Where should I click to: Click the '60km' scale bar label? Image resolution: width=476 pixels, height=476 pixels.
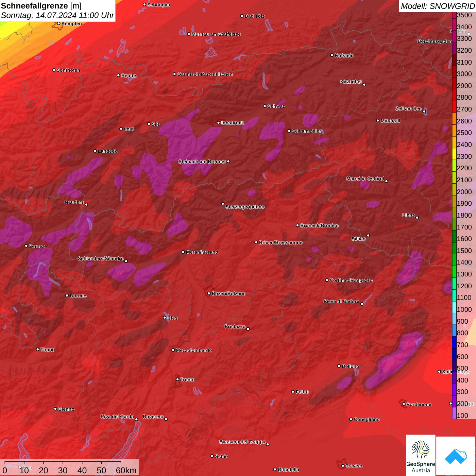tap(126, 470)
